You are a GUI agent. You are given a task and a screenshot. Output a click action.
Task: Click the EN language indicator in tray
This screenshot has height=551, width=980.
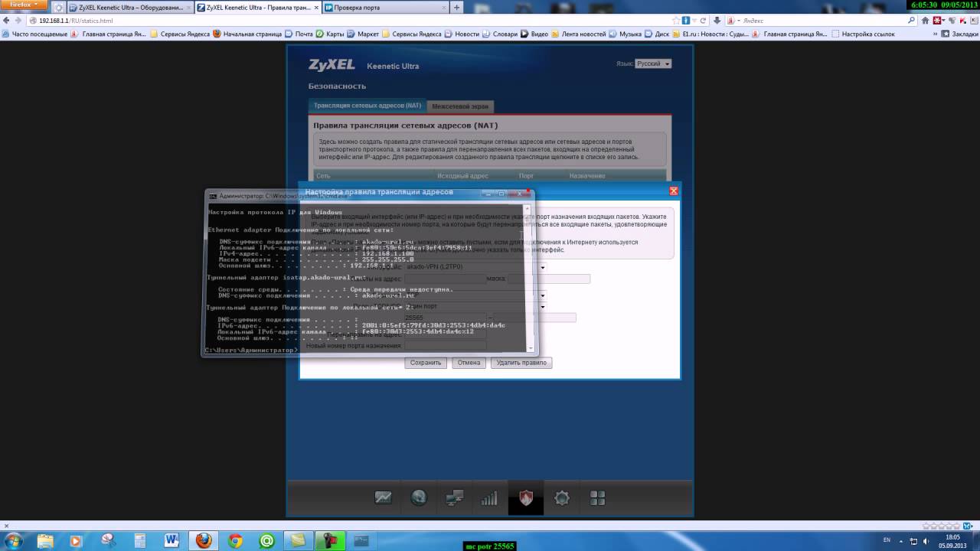click(887, 540)
